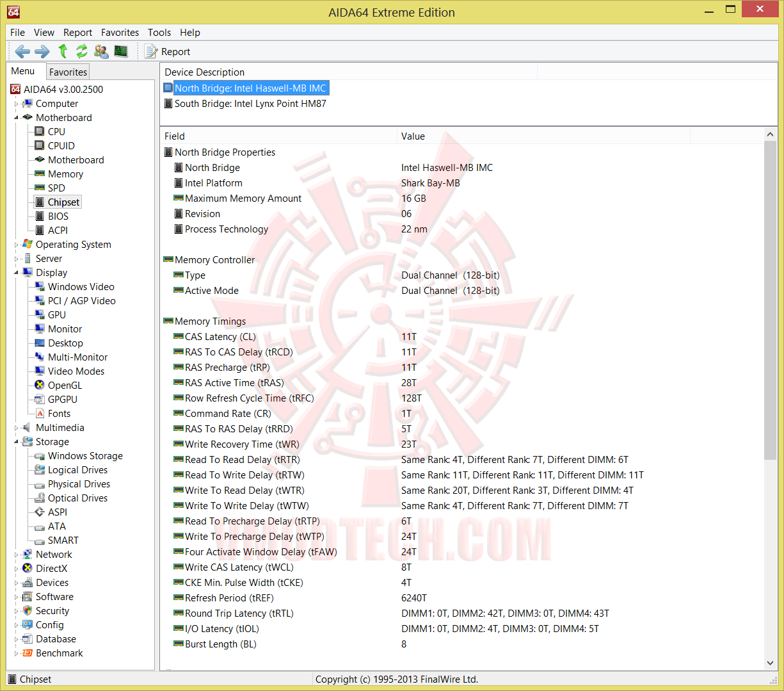This screenshot has width=784, height=691.
Task: Select Optical Drives in the tree
Action: 77,498
